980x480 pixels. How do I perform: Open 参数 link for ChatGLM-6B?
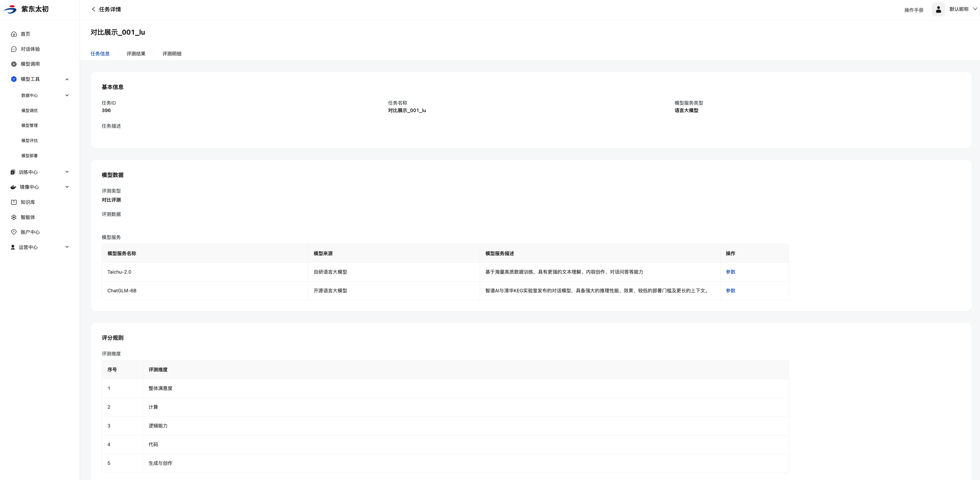click(x=730, y=291)
